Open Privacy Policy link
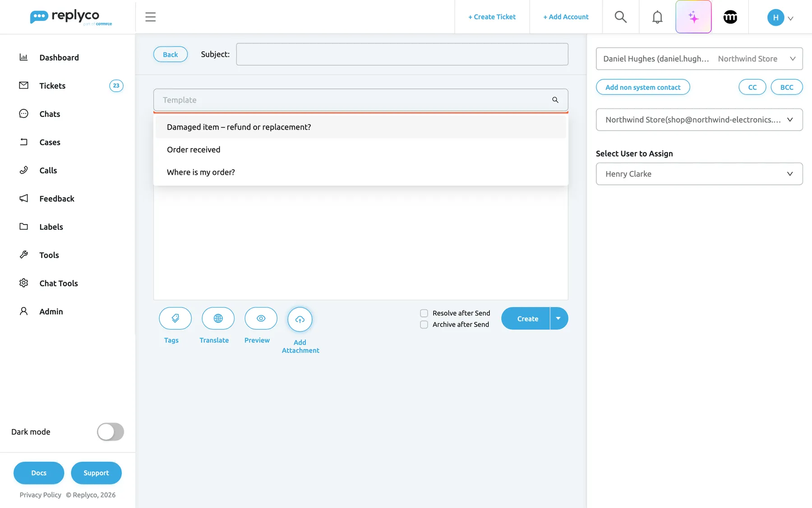The width and height of the screenshot is (812, 508). click(40, 495)
